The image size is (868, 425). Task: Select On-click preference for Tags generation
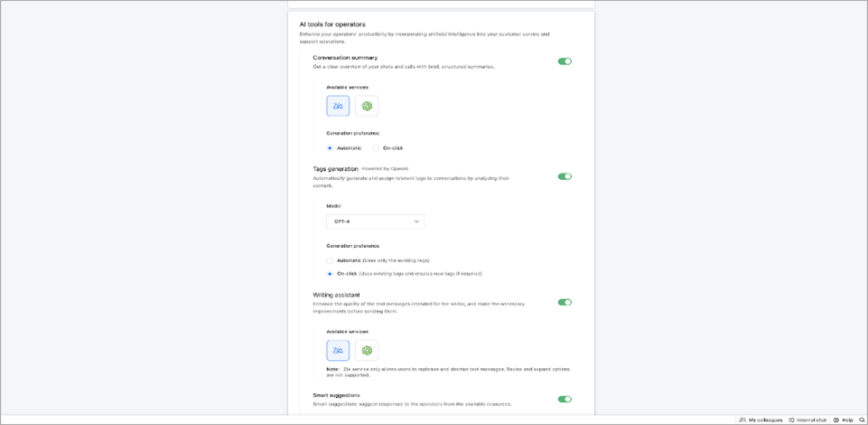(x=331, y=273)
